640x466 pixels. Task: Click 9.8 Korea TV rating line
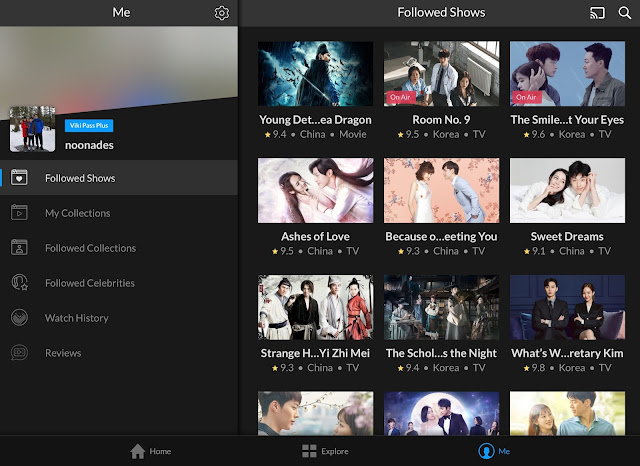[x=567, y=368]
